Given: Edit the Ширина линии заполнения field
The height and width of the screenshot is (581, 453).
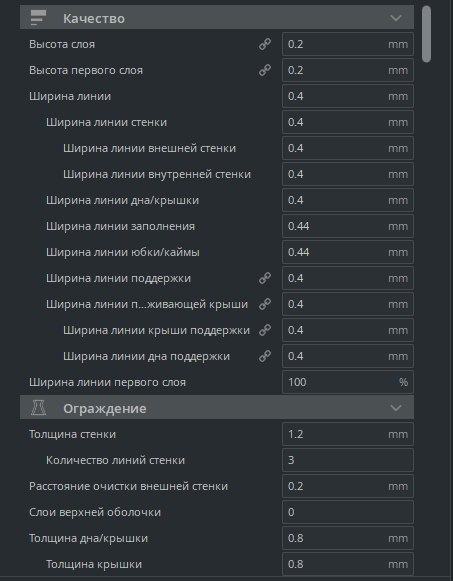Looking at the screenshot, I should click(348, 226).
